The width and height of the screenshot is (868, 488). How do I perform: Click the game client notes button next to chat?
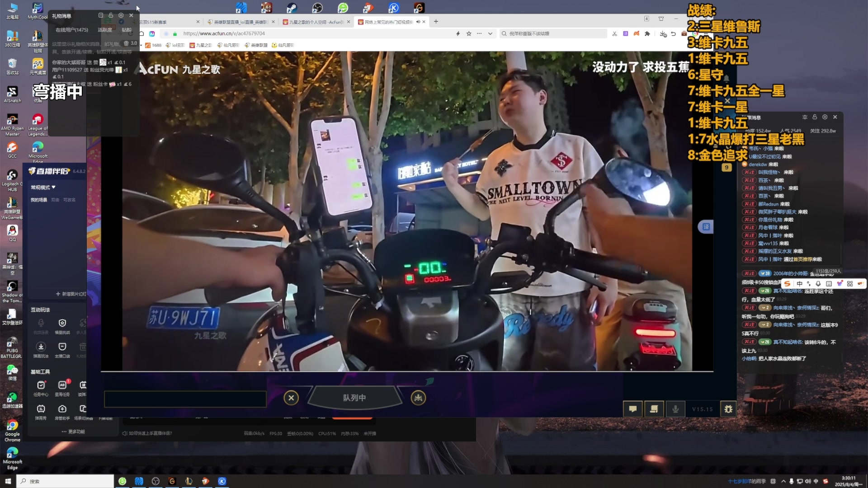[x=654, y=409]
